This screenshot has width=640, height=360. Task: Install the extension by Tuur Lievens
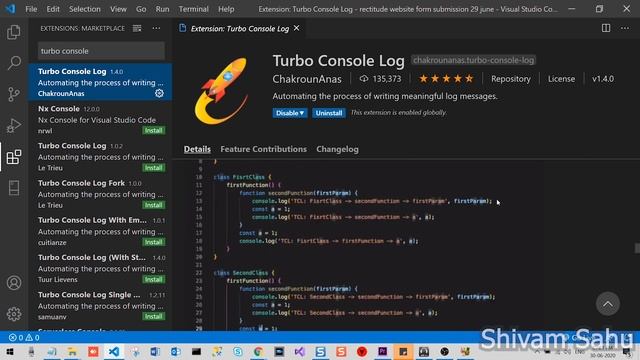coord(153,279)
